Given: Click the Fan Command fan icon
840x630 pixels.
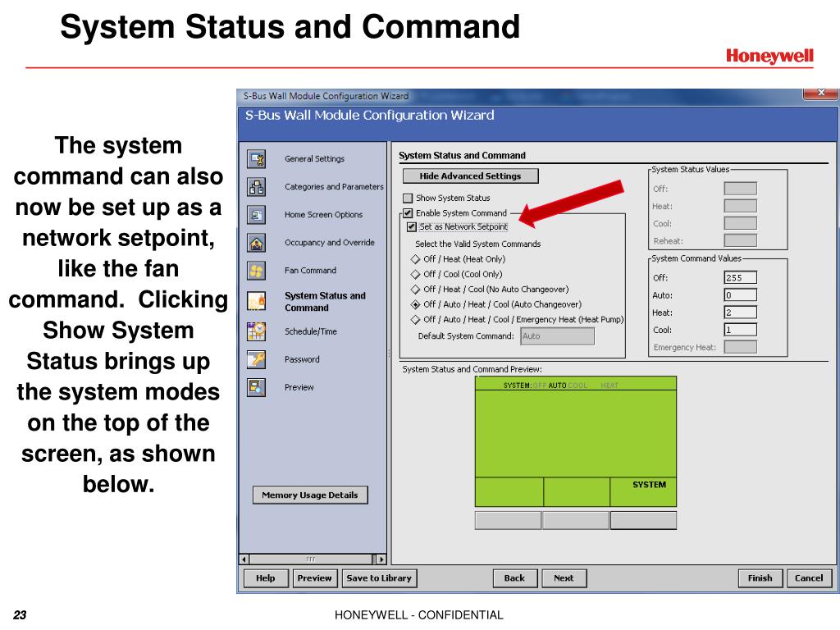Looking at the screenshot, I should pos(257,271).
